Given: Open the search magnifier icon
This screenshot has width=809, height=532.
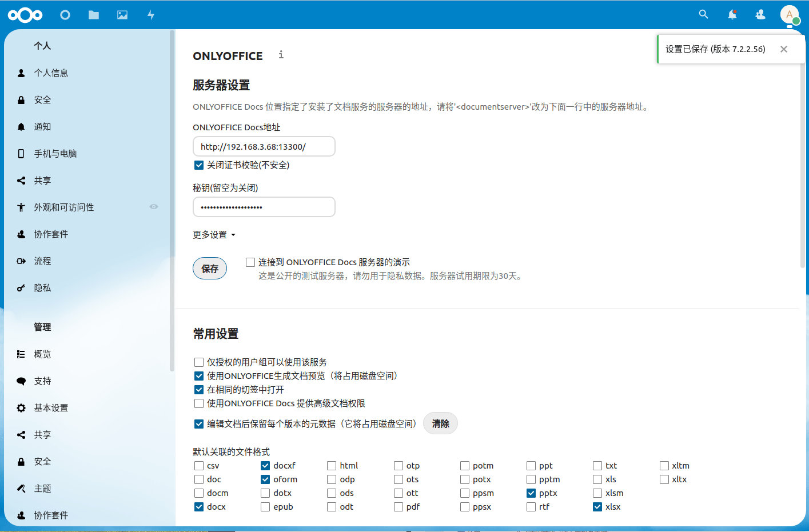Looking at the screenshot, I should [704, 14].
